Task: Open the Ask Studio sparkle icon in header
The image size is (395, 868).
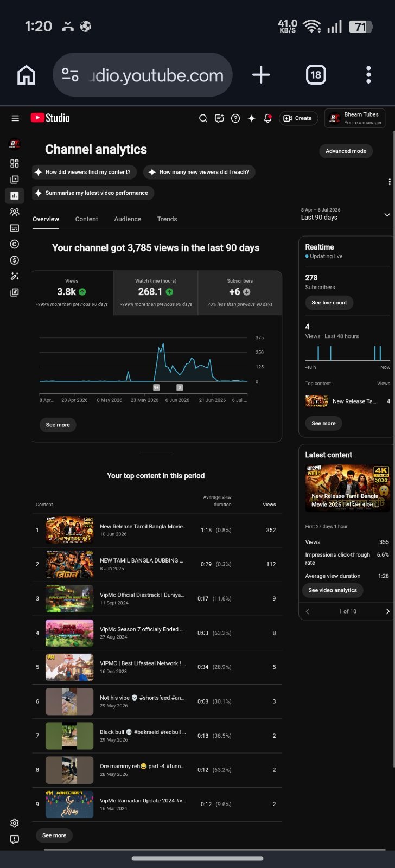Action: pos(252,118)
